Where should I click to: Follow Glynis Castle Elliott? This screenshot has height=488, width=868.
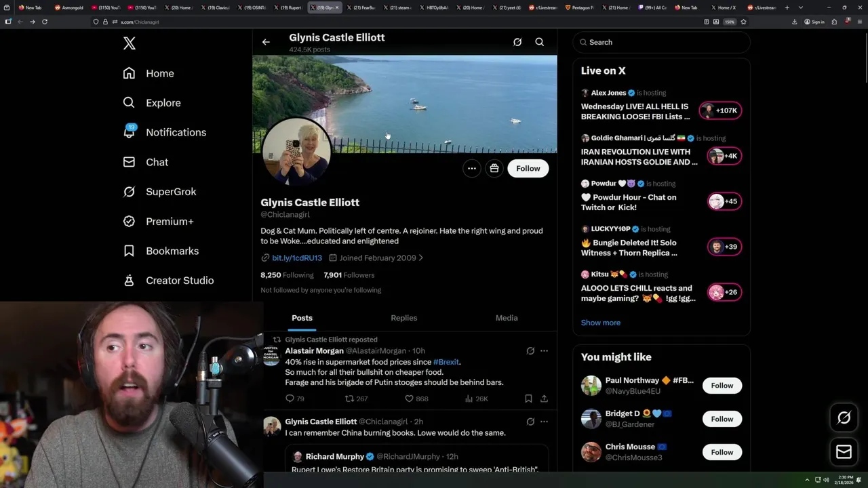[528, 169]
